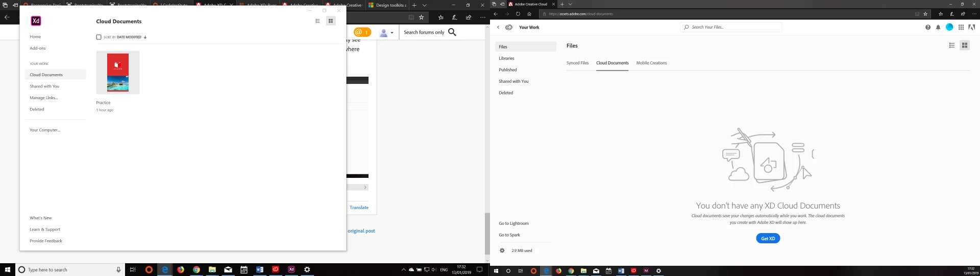Open the Practice document thumbnail

coord(118,72)
